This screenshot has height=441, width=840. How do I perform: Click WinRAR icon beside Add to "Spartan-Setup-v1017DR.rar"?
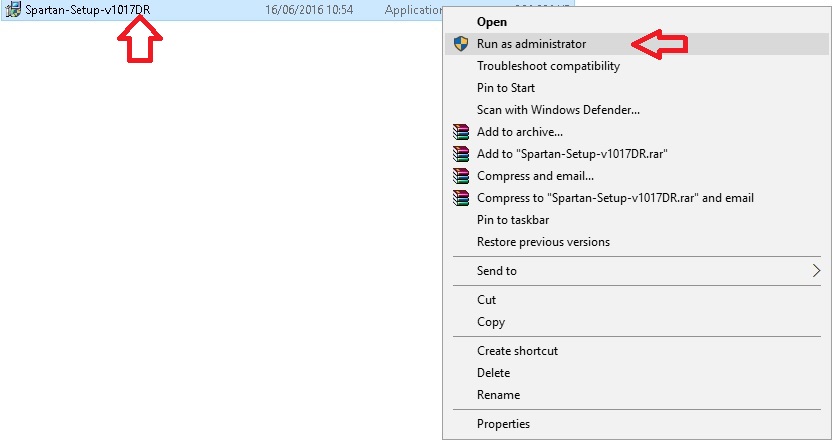pyautogui.click(x=461, y=154)
